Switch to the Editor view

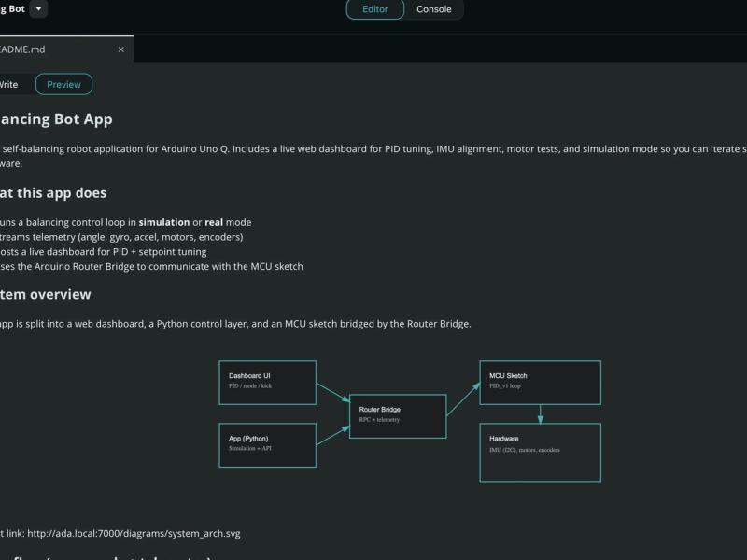[375, 9]
